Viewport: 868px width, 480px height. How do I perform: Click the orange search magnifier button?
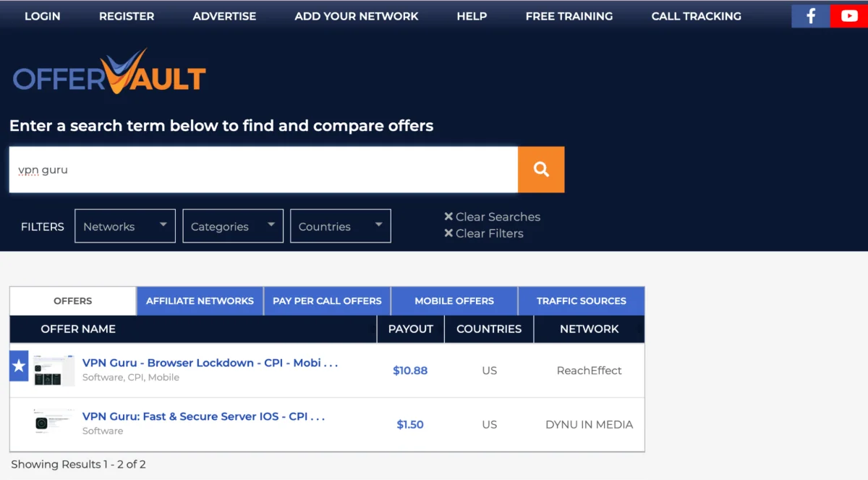(x=541, y=169)
